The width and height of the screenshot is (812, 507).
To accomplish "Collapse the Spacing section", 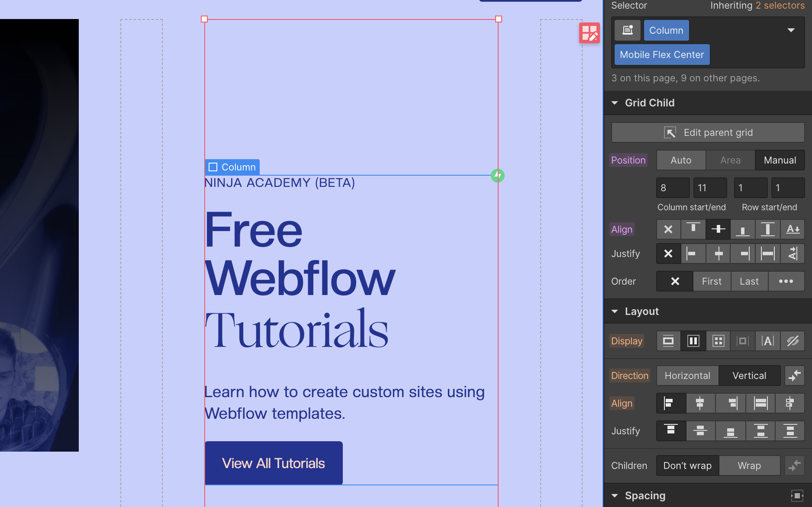I will tap(615, 496).
